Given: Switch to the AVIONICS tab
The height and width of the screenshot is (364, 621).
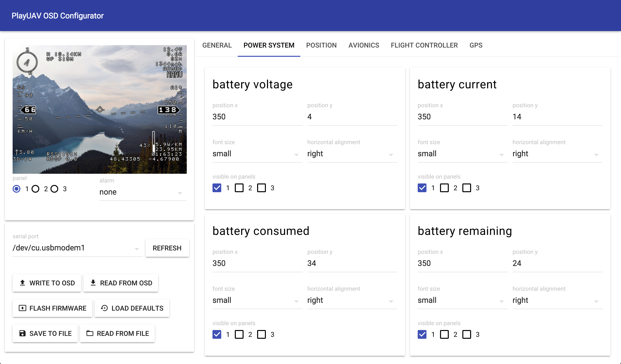Looking at the screenshot, I should pyautogui.click(x=363, y=45).
